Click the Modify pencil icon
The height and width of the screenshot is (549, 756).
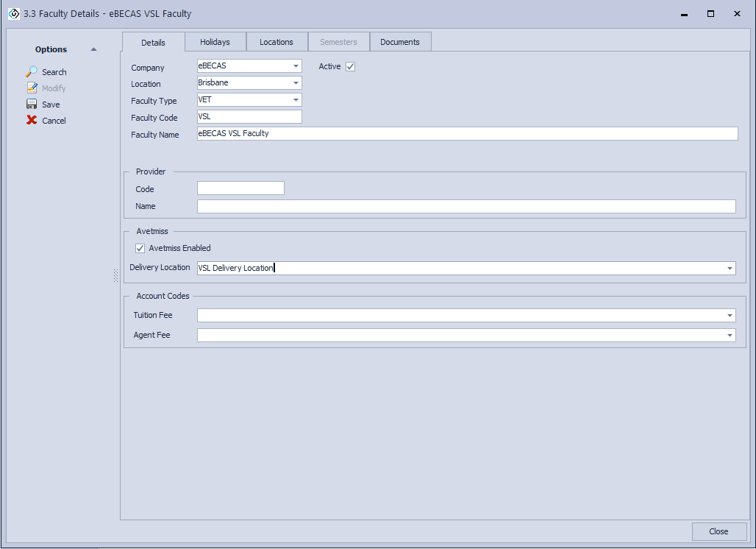pos(32,88)
